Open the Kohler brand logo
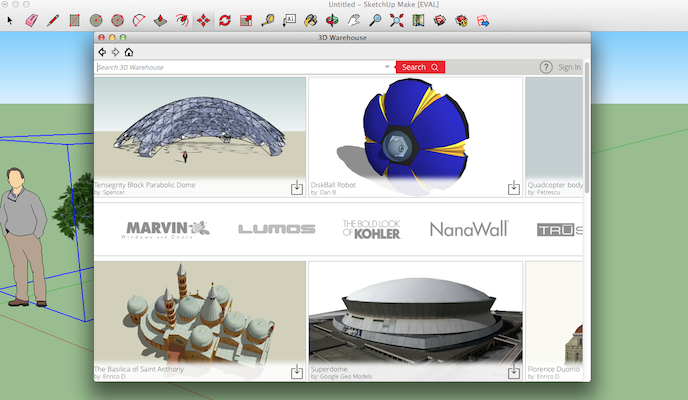 pyautogui.click(x=372, y=229)
